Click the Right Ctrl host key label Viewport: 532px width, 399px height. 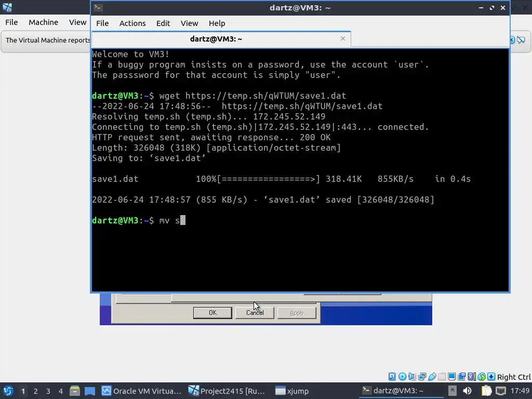pyautogui.click(x=514, y=377)
